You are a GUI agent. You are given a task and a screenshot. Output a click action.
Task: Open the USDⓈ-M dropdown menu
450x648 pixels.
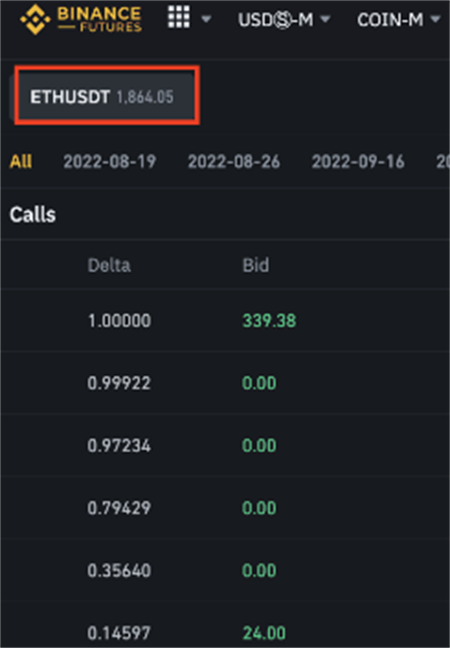(x=284, y=19)
